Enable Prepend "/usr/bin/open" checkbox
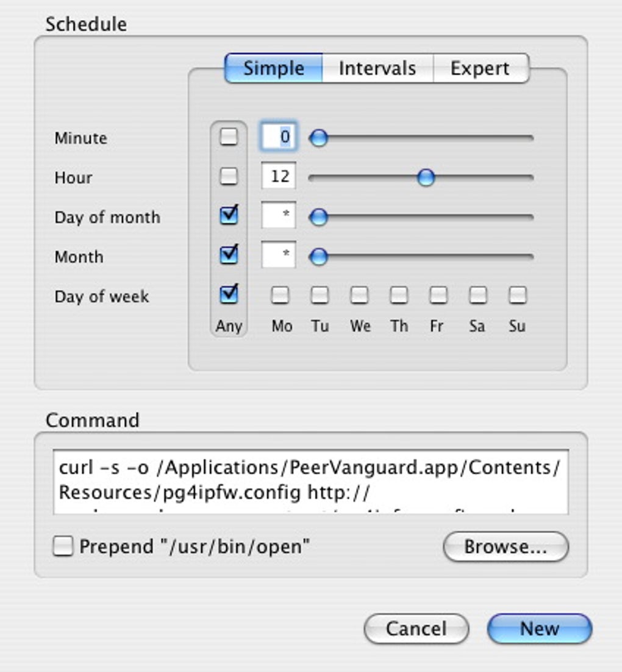Image resolution: width=622 pixels, height=672 pixels. tap(62, 546)
